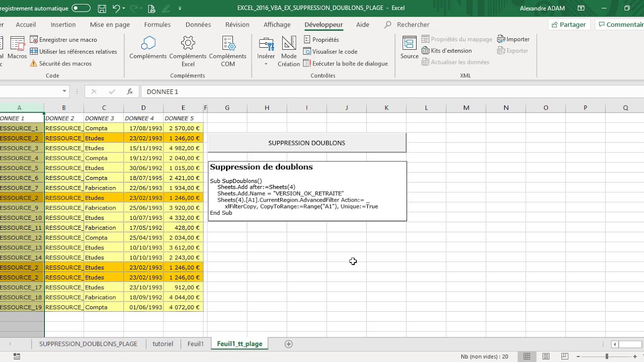644x362 pixels.
Task: Open the Customize Quick Access Toolbar dropdown
Action: [x=180, y=8]
